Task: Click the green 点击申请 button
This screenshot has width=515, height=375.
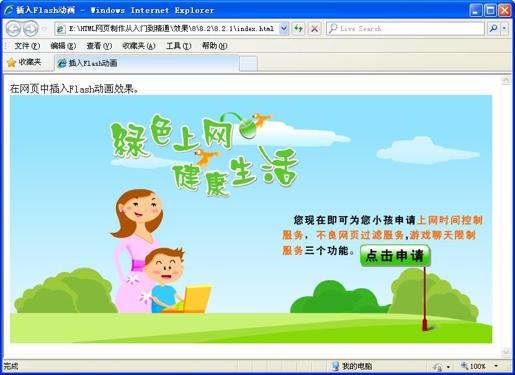Action: [x=395, y=256]
